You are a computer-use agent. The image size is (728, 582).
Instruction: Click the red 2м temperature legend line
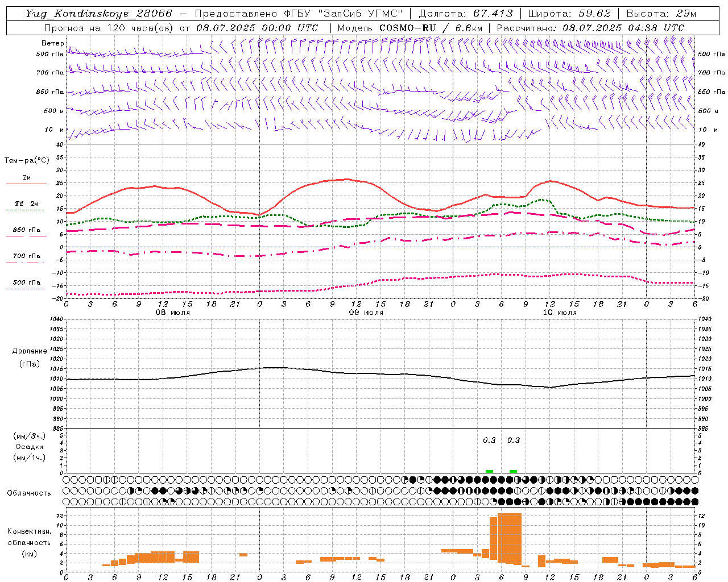[26, 184]
